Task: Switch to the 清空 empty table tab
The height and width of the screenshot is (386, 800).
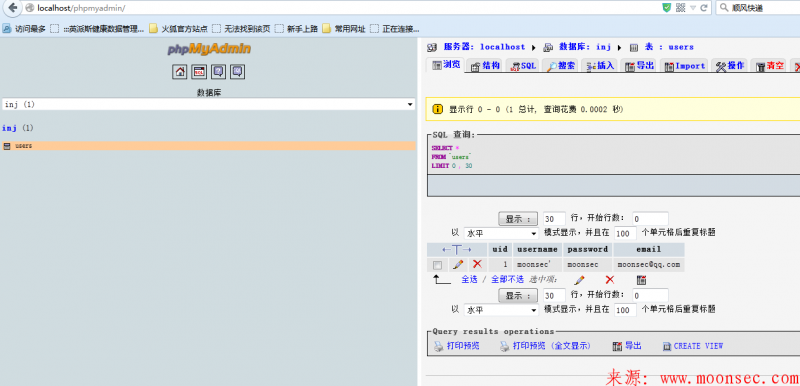Action: coord(769,65)
